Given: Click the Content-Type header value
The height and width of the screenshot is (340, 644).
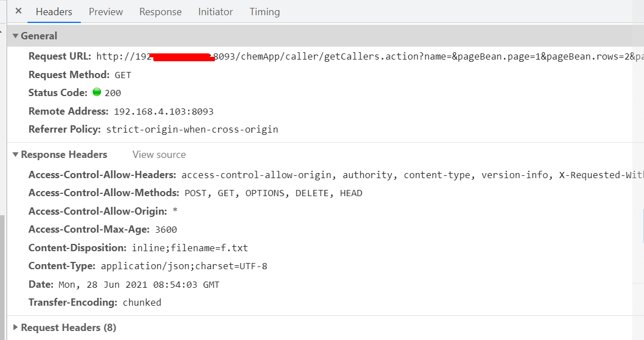Looking at the screenshot, I should 184,266.
